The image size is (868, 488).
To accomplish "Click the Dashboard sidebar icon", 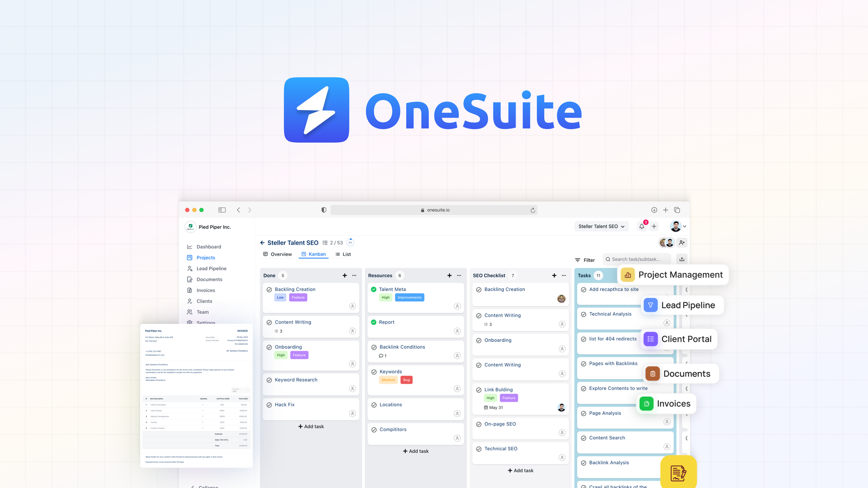I will tap(190, 247).
